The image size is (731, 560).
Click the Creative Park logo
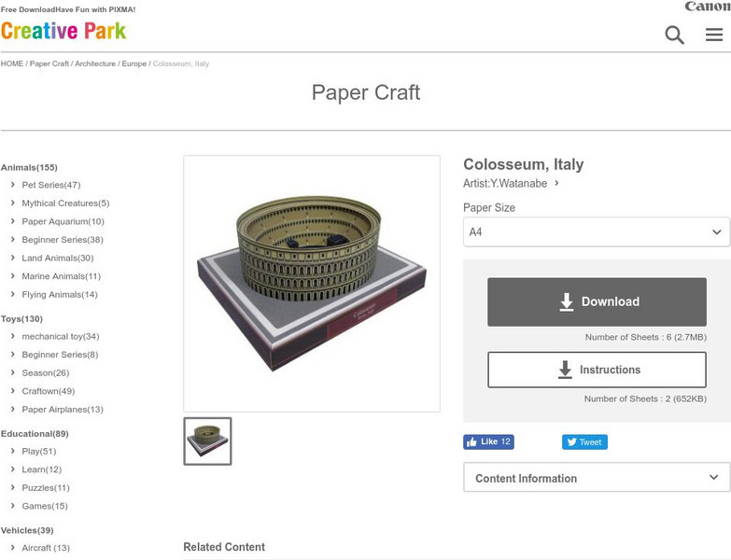(63, 31)
